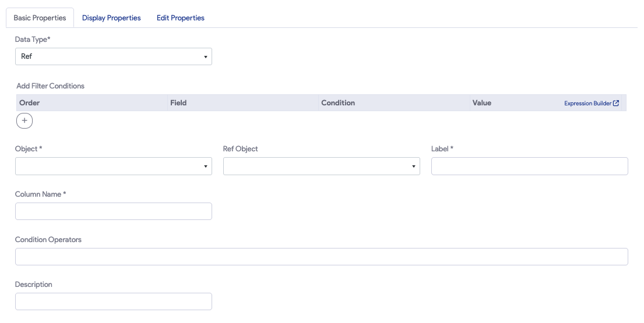Image resolution: width=644 pixels, height=323 pixels.
Task: Open the Display Properties tab
Action: click(111, 18)
